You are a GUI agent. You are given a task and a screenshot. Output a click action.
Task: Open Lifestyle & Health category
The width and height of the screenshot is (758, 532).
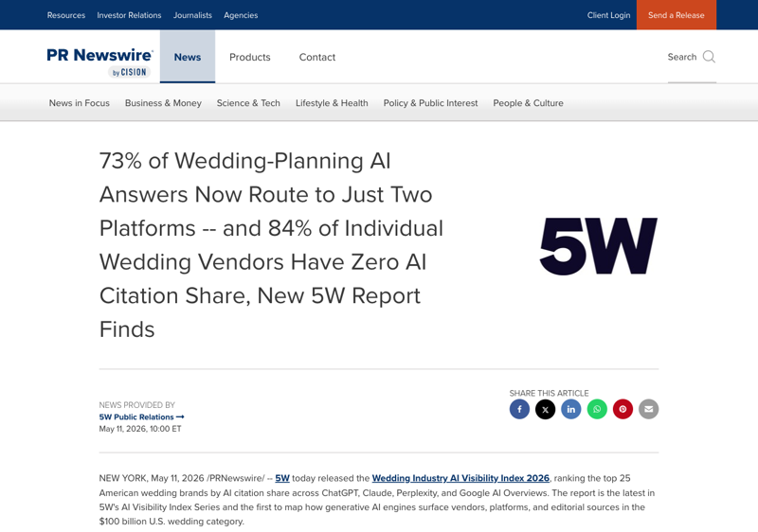[332, 103]
